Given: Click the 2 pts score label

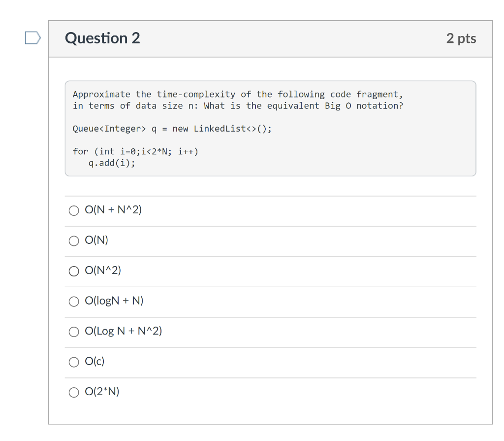Looking at the screenshot, I should (x=461, y=38).
